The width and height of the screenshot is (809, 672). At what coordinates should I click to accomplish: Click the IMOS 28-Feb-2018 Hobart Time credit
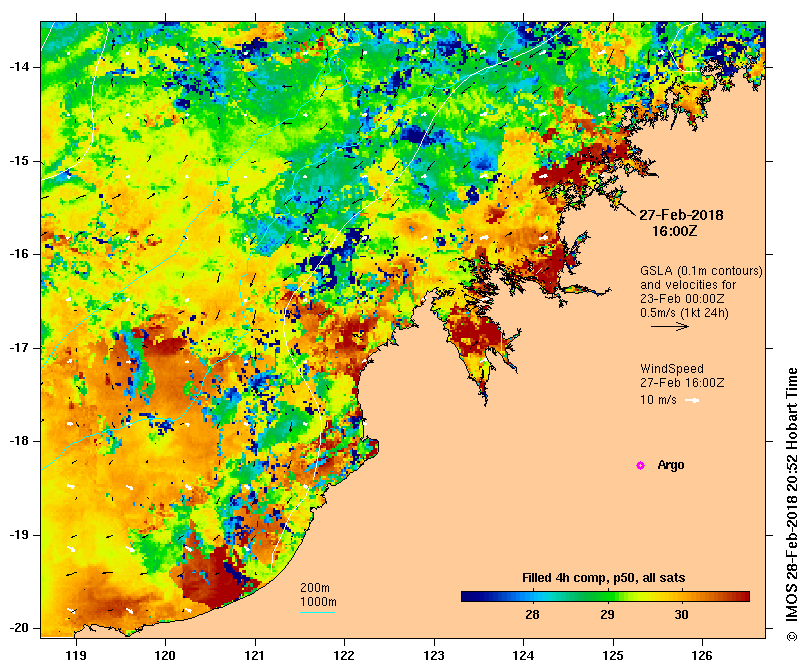point(792,504)
